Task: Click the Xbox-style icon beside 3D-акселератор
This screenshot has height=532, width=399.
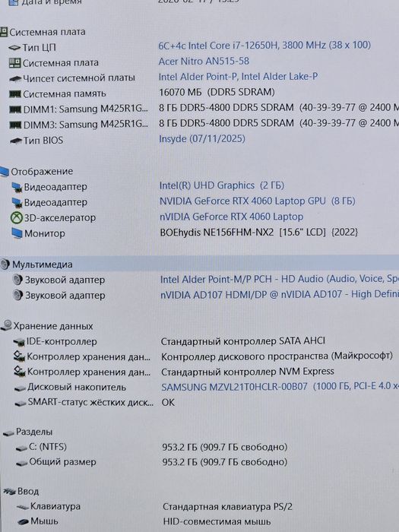Action: [16, 218]
